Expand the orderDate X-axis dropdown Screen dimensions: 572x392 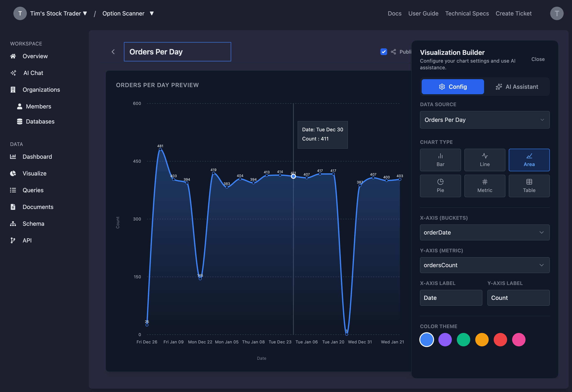point(484,232)
